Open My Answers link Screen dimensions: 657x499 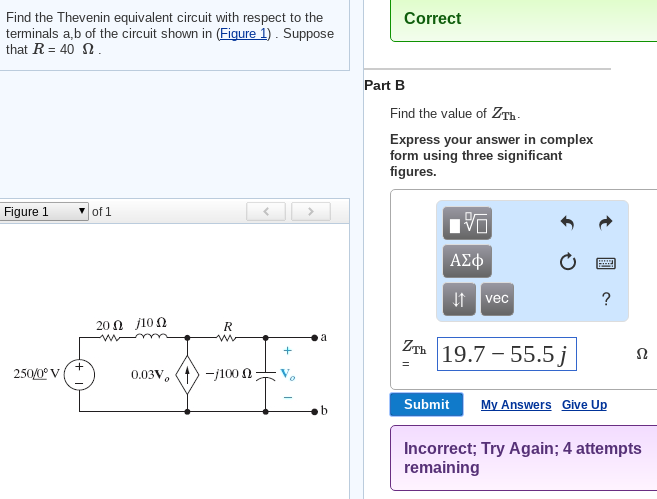click(x=516, y=405)
